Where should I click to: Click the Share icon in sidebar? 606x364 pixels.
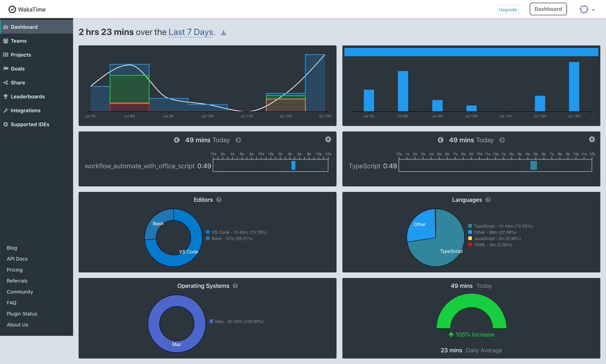tap(6, 82)
